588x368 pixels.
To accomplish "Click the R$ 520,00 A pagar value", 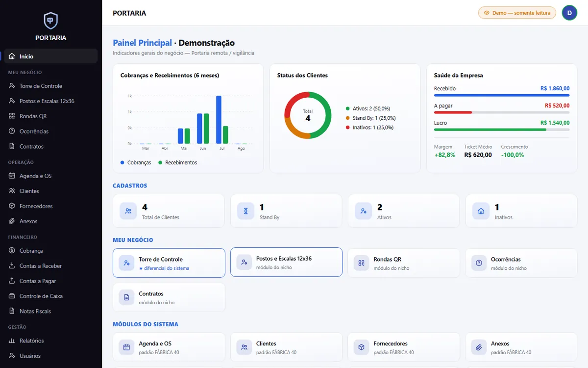I will click(x=557, y=105).
